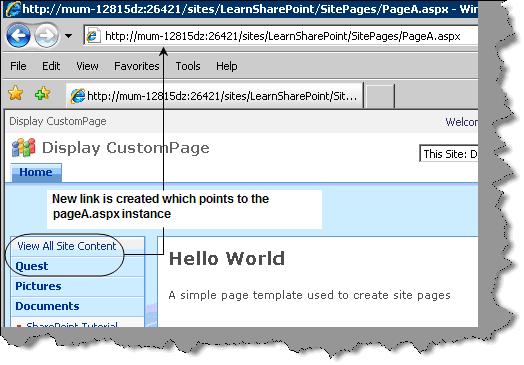524x365 pixels.
Task: Click the browser Back arrow button
Action: click(x=18, y=35)
